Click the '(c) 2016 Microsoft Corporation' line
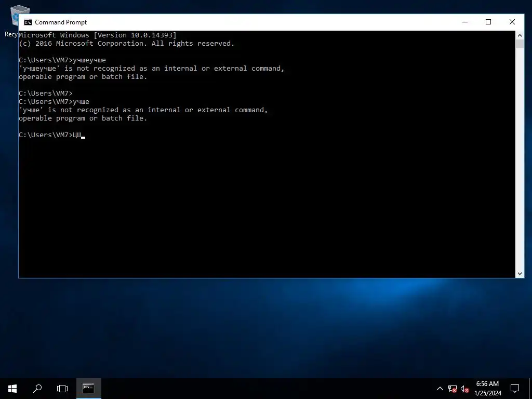The height and width of the screenshot is (399, 532). click(x=127, y=44)
